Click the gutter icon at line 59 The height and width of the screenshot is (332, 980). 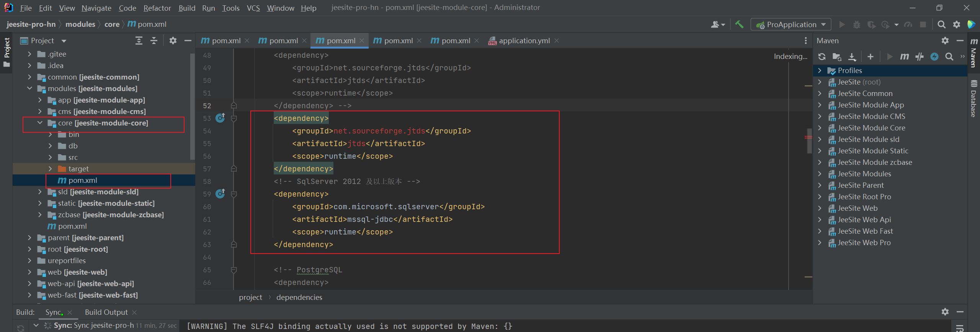coord(220,194)
